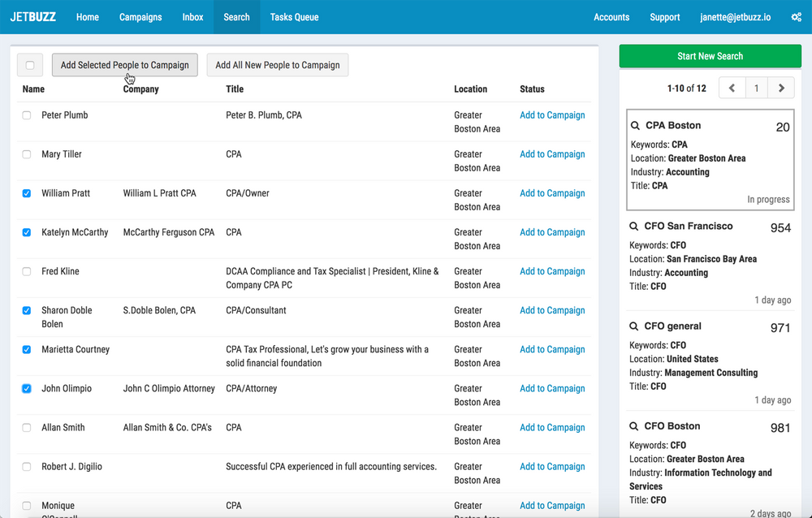Click the magnifier icon on CFO general card
This screenshot has width=812, height=518.
point(635,326)
